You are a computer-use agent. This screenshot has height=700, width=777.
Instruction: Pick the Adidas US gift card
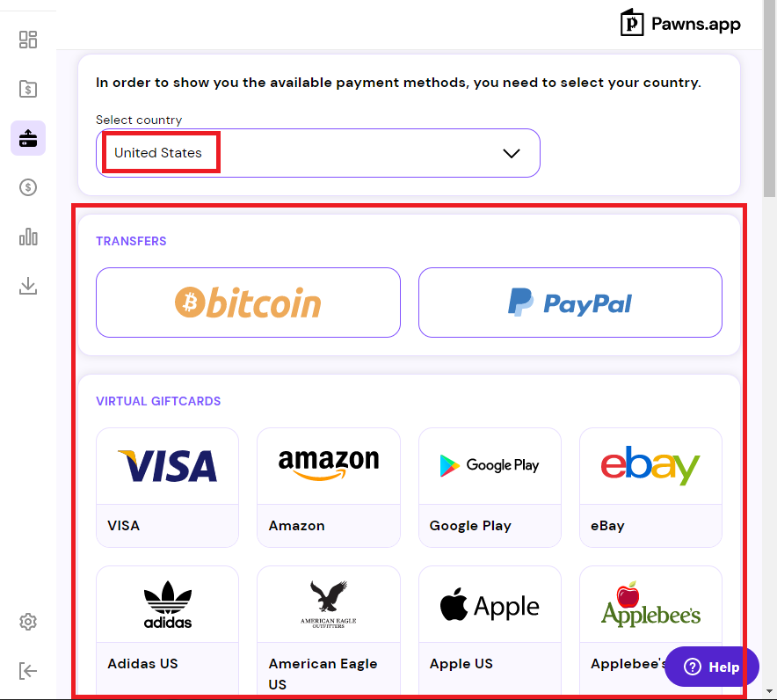[x=168, y=630]
